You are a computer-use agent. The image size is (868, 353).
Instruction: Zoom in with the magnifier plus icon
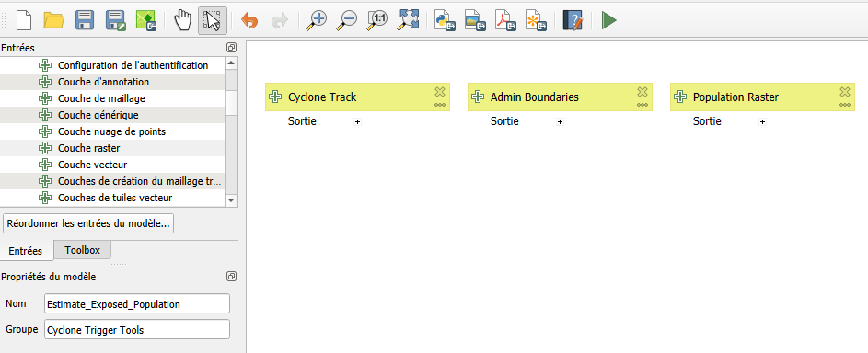(x=318, y=21)
